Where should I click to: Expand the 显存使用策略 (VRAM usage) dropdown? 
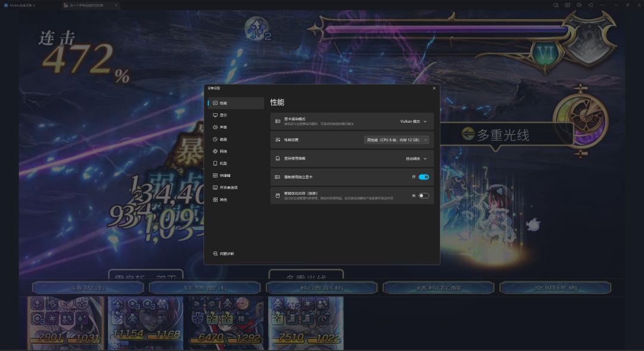click(416, 159)
